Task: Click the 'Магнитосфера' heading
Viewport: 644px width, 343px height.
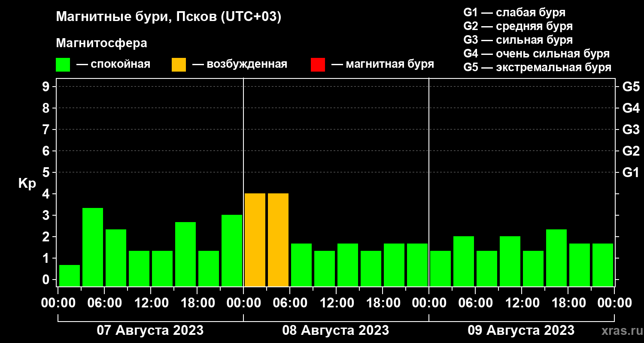Action: pos(102,43)
